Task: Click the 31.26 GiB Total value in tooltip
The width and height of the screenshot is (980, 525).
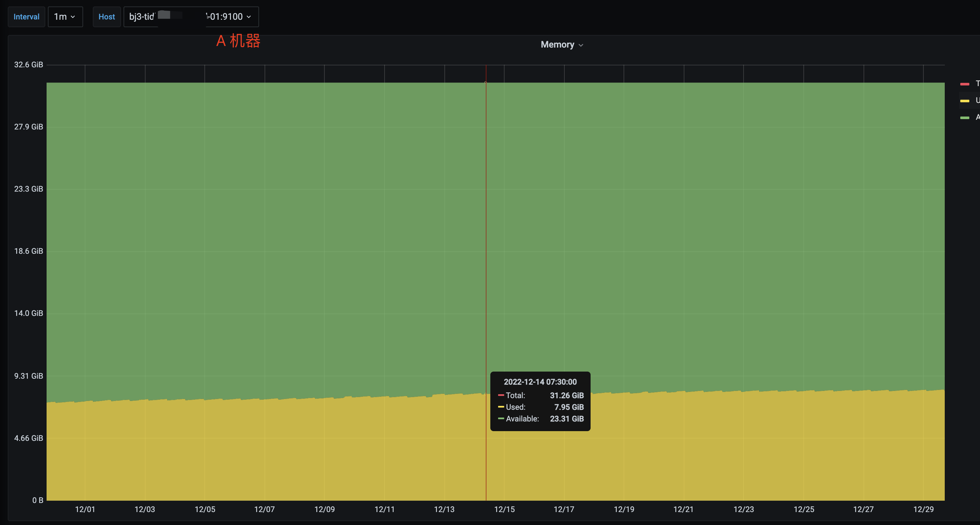Action: [x=566, y=396]
